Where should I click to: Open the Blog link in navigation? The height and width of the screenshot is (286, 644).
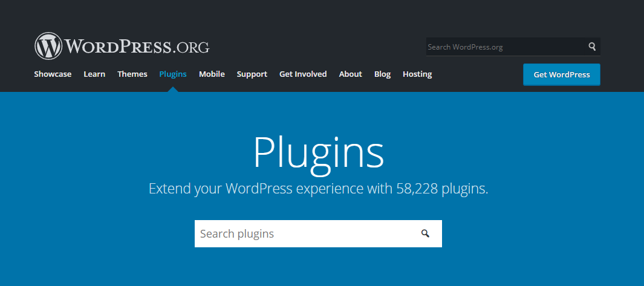(382, 74)
